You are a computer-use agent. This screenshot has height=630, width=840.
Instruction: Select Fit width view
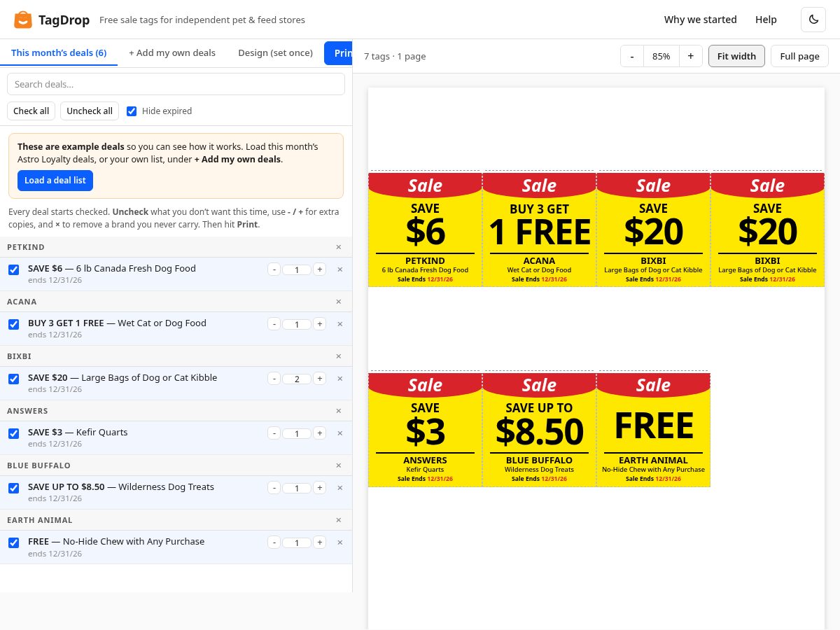736,56
